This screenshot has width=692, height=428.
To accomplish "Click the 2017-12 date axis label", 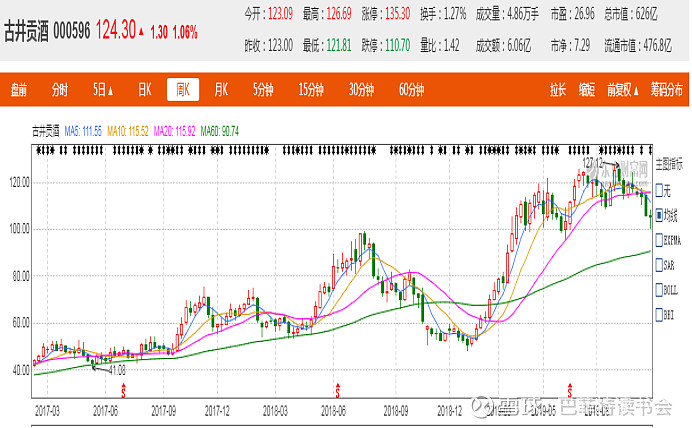I will (217, 411).
